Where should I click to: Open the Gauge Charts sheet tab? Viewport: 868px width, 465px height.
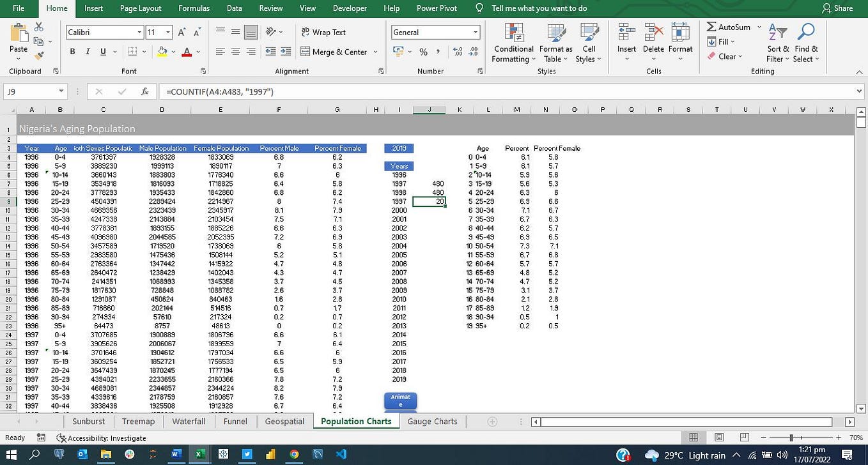pyautogui.click(x=432, y=421)
